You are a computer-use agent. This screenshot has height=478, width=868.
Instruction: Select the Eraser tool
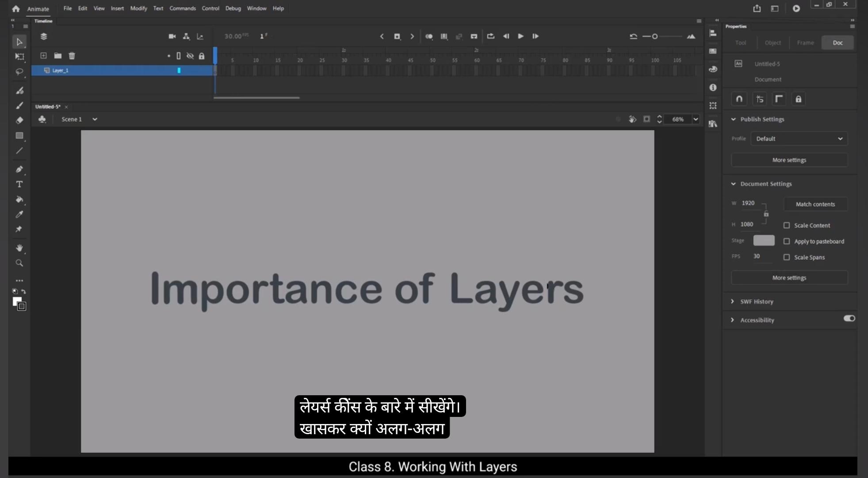pos(19,120)
